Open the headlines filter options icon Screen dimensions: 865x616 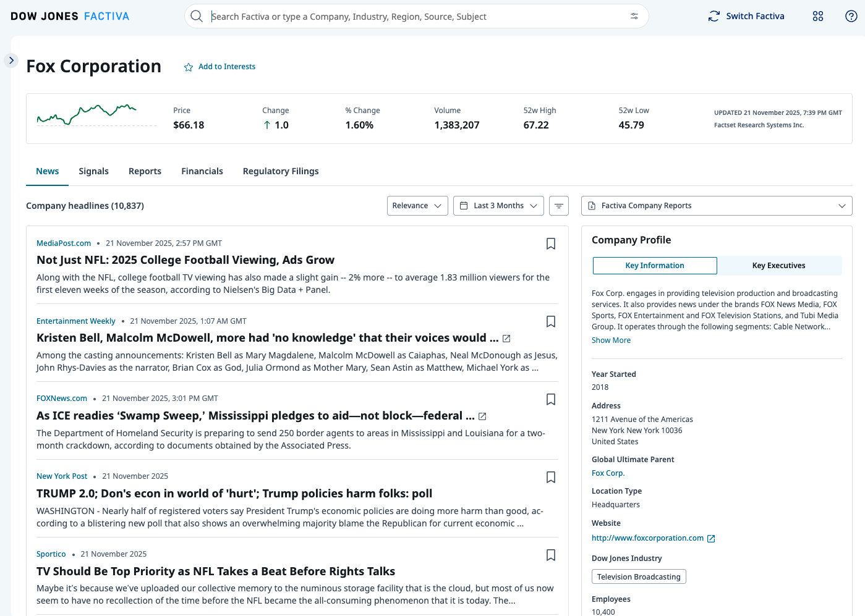[559, 206]
